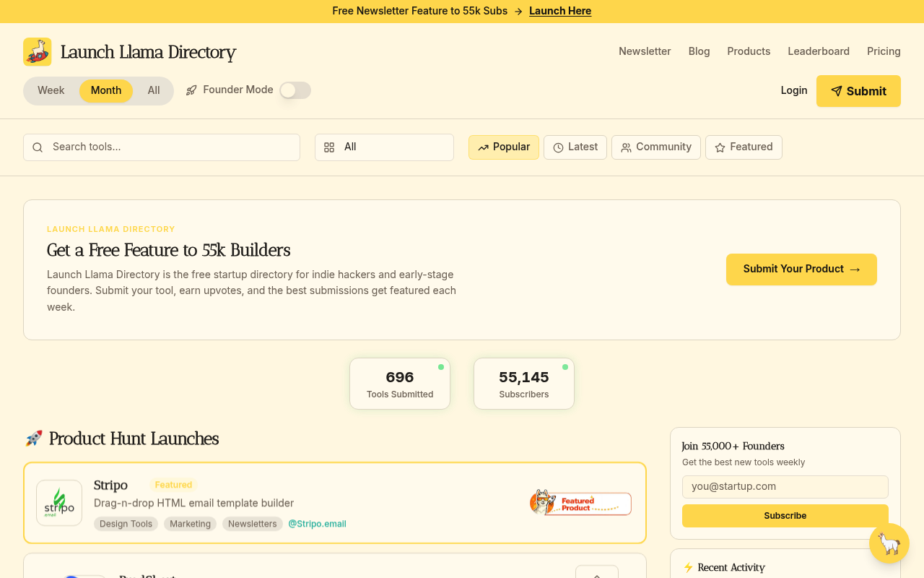Click Submit Your Product button
Viewport: 924px width, 578px height.
pos(801,269)
